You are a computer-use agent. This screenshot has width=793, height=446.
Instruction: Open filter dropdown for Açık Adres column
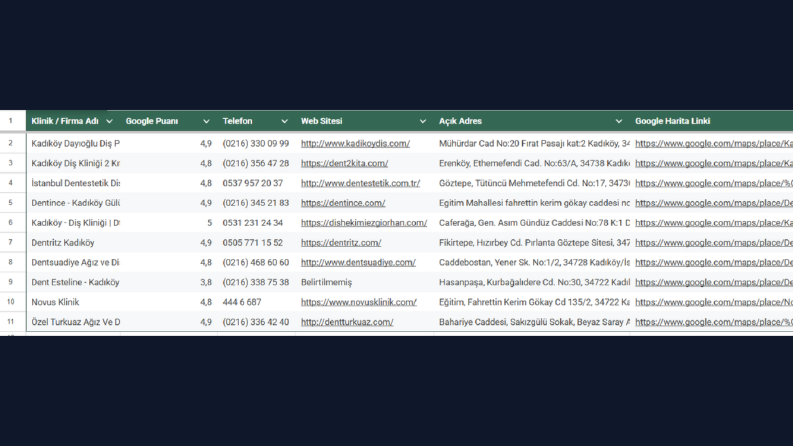point(619,121)
